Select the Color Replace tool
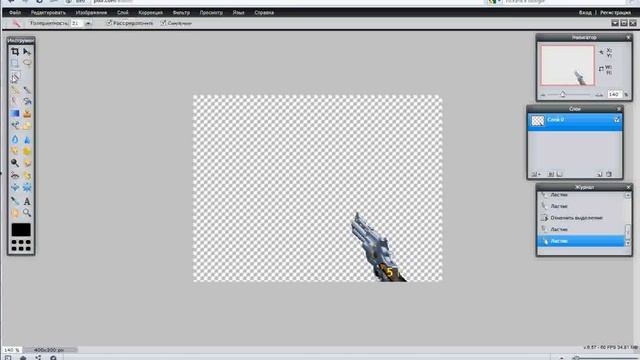The height and width of the screenshot is (360, 640). click(15, 126)
